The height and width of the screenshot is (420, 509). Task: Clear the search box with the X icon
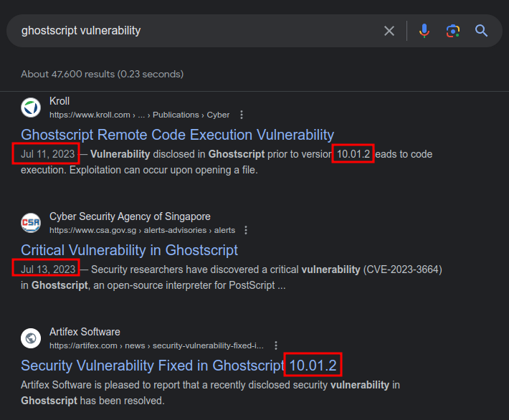(x=389, y=31)
